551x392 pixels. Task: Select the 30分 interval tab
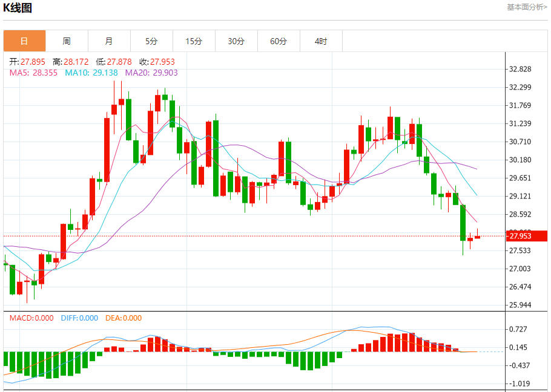coord(236,41)
